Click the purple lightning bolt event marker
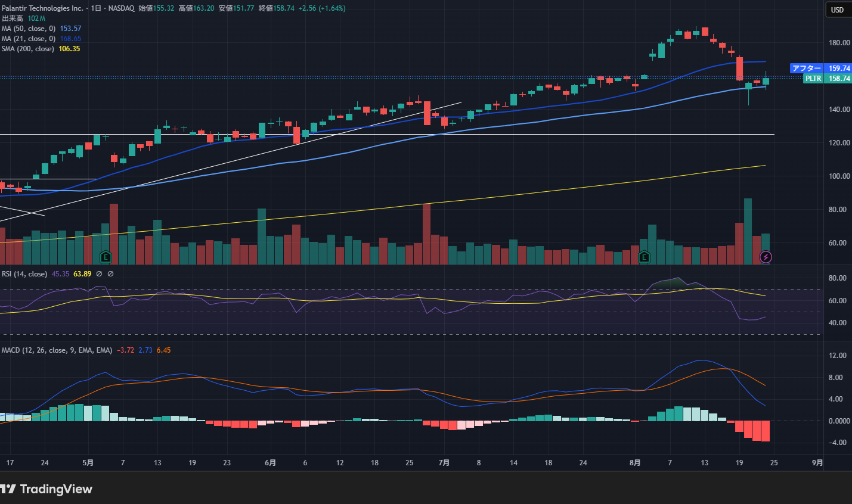The height and width of the screenshot is (504, 852). point(766,257)
